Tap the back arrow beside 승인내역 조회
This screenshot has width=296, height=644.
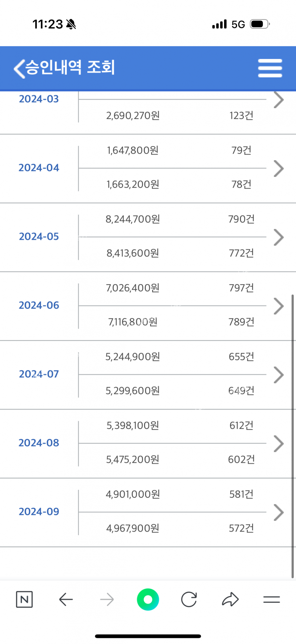coord(19,68)
